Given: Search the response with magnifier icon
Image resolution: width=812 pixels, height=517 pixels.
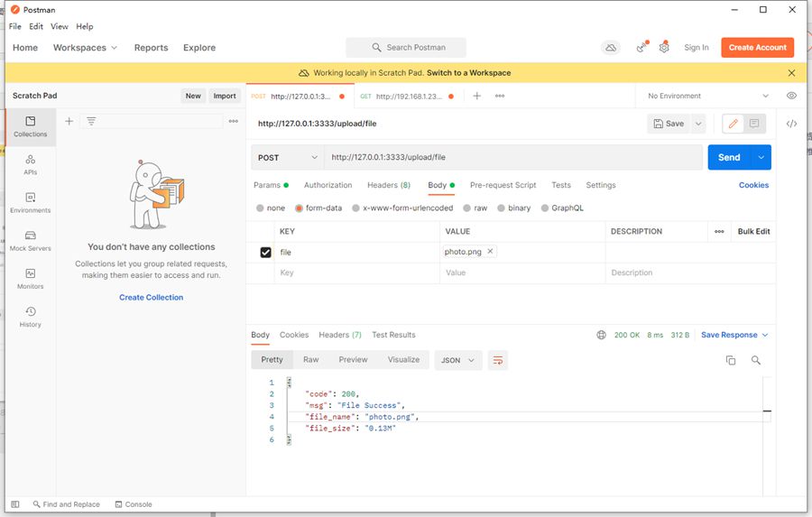Looking at the screenshot, I should pyautogui.click(x=756, y=360).
